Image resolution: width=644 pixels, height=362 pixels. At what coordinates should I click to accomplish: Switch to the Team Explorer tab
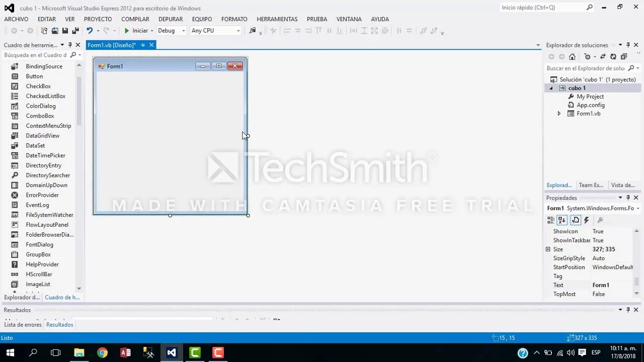coord(591,185)
